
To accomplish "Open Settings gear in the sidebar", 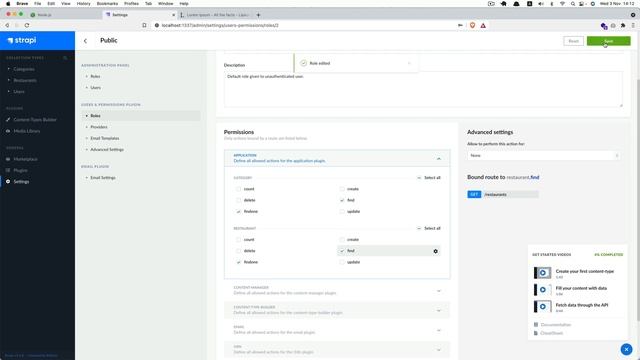I will 8,181.
